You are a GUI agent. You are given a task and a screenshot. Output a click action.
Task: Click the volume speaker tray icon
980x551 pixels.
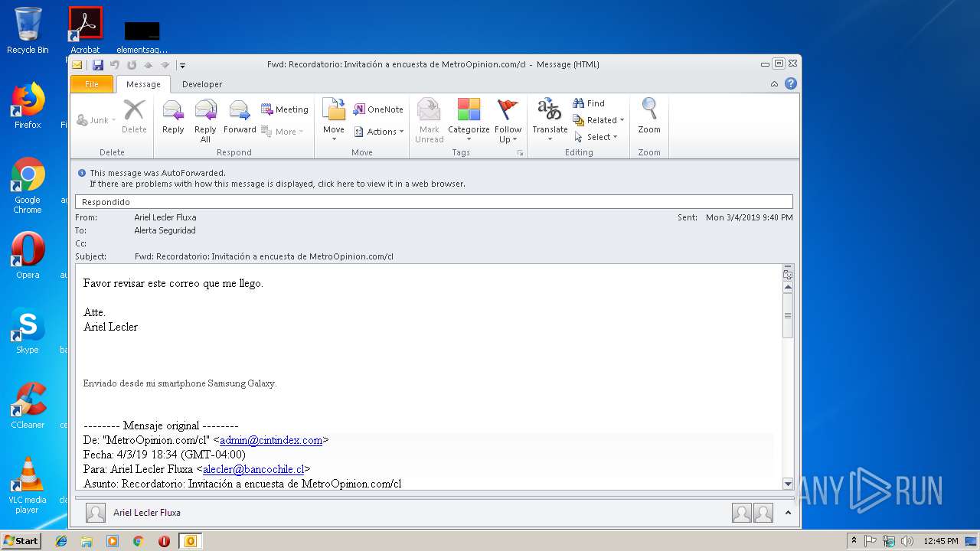click(907, 541)
